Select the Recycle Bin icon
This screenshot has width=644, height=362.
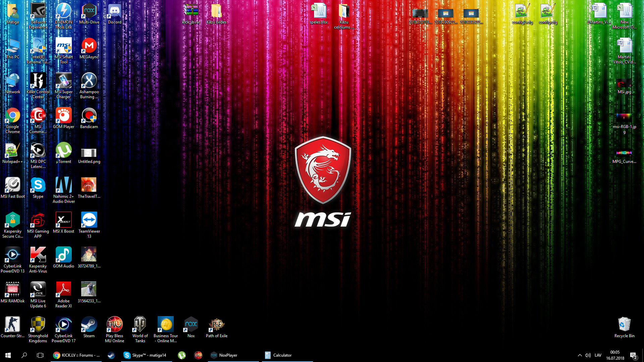[624, 327]
